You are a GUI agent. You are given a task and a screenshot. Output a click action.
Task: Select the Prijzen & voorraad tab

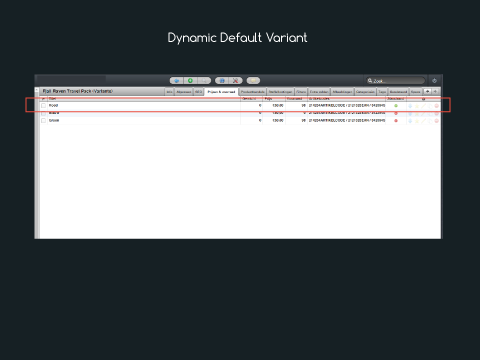[221, 92]
